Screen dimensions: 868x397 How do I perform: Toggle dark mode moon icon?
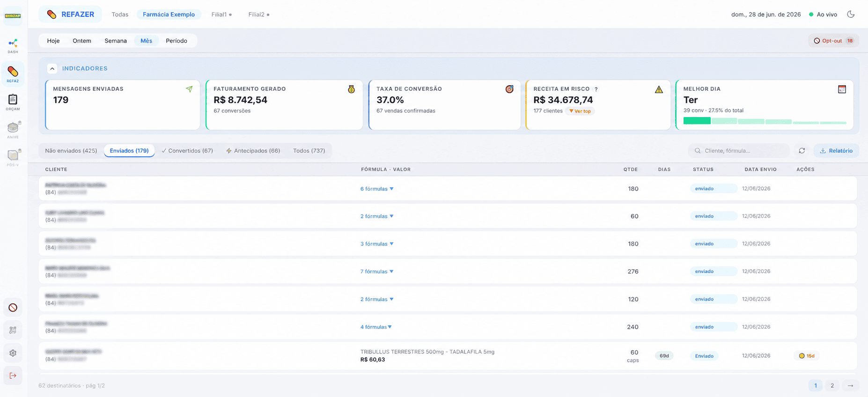pos(851,15)
